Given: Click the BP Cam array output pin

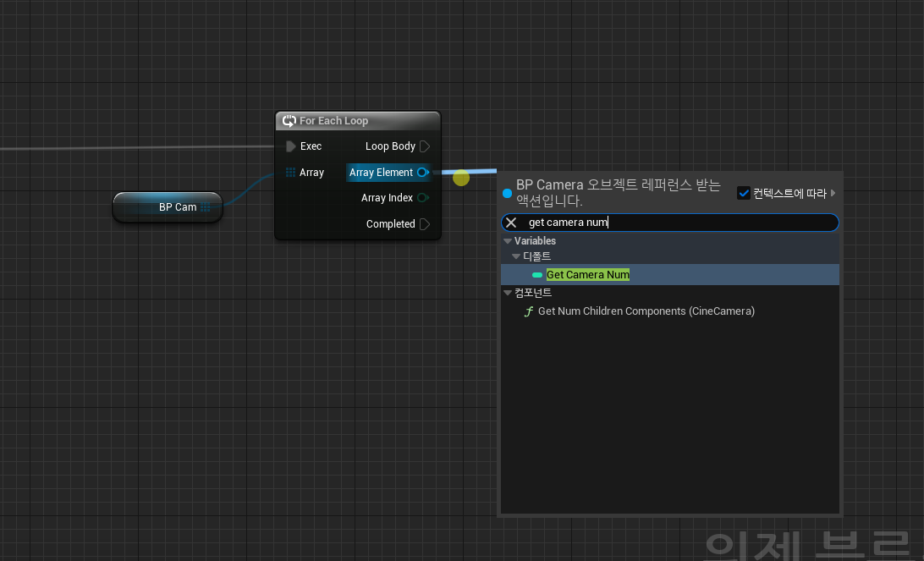Looking at the screenshot, I should pos(205,206).
